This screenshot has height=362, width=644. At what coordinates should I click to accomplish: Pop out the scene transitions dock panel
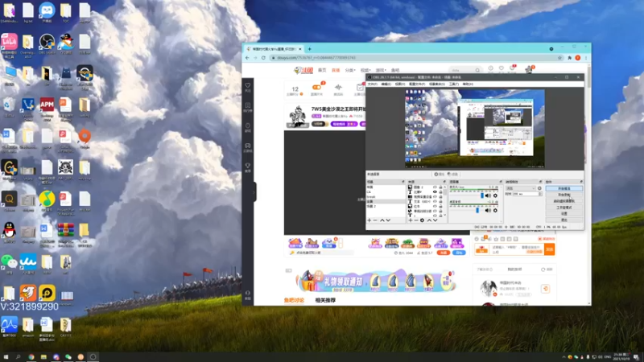[x=540, y=182]
